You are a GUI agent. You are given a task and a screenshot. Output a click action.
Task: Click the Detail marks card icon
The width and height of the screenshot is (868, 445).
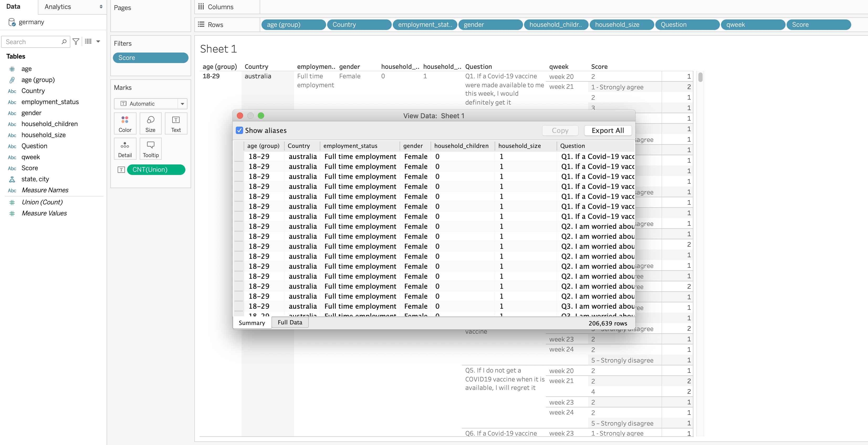pyautogui.click(x=125, y=145)
